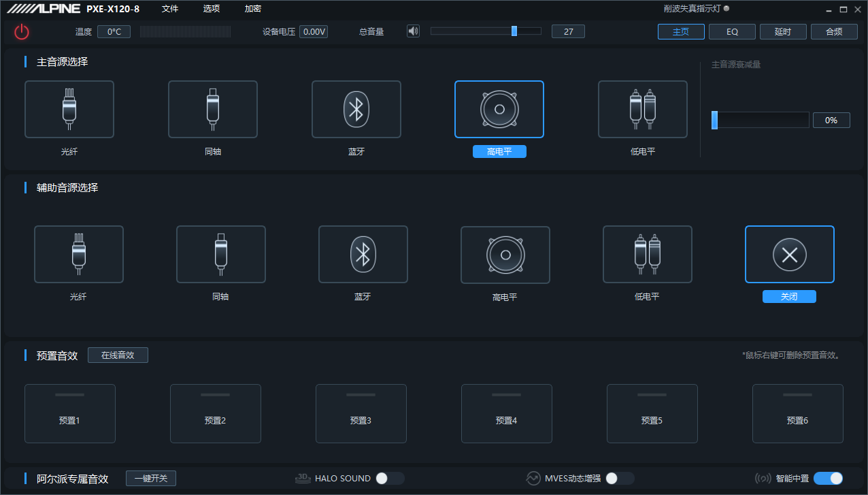The height and width of the screenshot is (495, 868).
Task: Click the 总音量 master volume slider handle
Action: (x=514, y=31)
